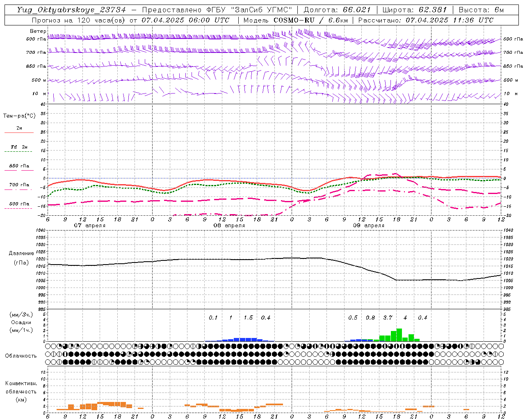Click the solid red line sample under "2м" legend

pos(19,133)
